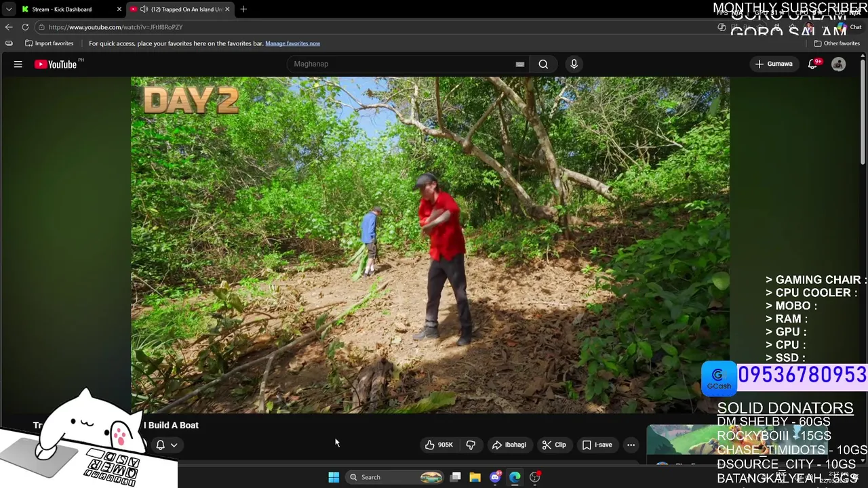This screenshot has width=868, height=488.
Task: Click the address bar URL
Action: (x=115, y=27)
